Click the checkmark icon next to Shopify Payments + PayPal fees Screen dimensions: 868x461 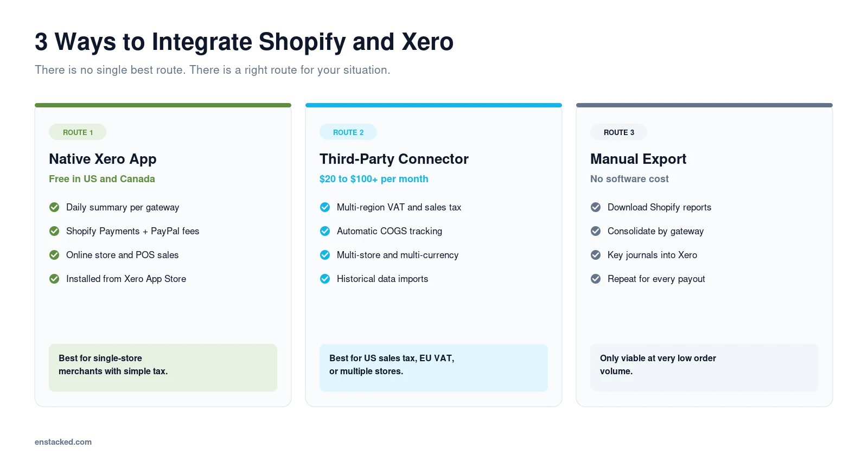point(54,231)
